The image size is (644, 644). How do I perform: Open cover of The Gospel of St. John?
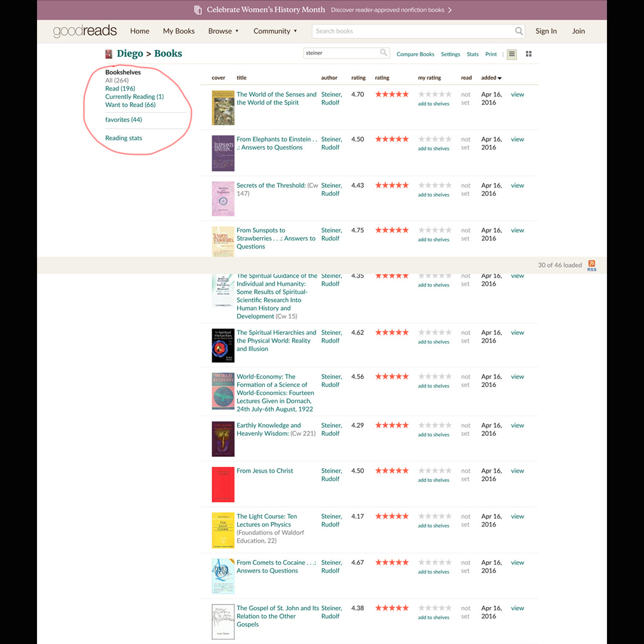point(223,622)
